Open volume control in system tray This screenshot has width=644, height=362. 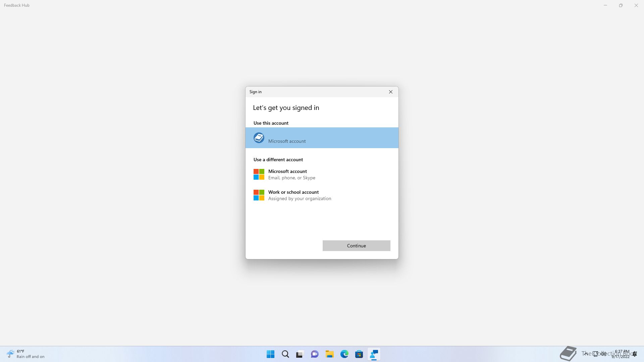[603, 354]
